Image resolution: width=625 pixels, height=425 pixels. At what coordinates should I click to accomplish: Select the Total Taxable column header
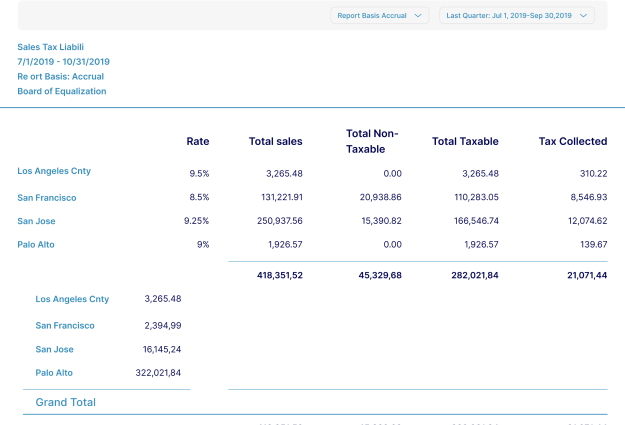click(465, 141)
